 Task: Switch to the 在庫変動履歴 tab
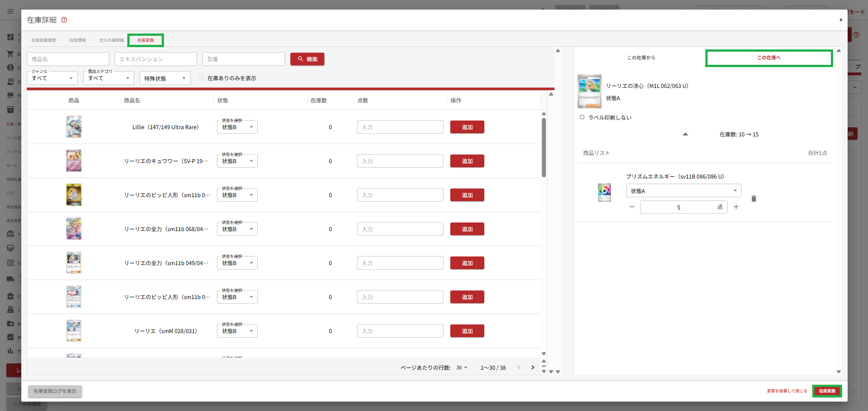click(x=43, y=40)
